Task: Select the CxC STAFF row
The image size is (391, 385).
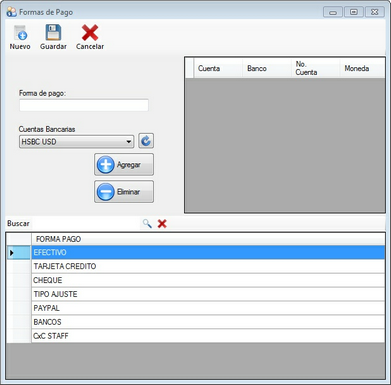Action: click(208, 336)
